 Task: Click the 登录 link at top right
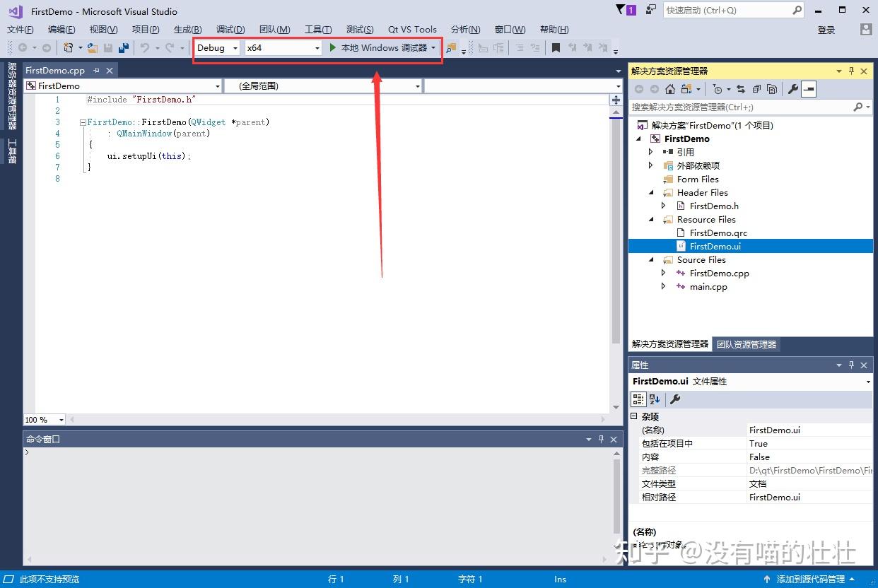[826, 29]
